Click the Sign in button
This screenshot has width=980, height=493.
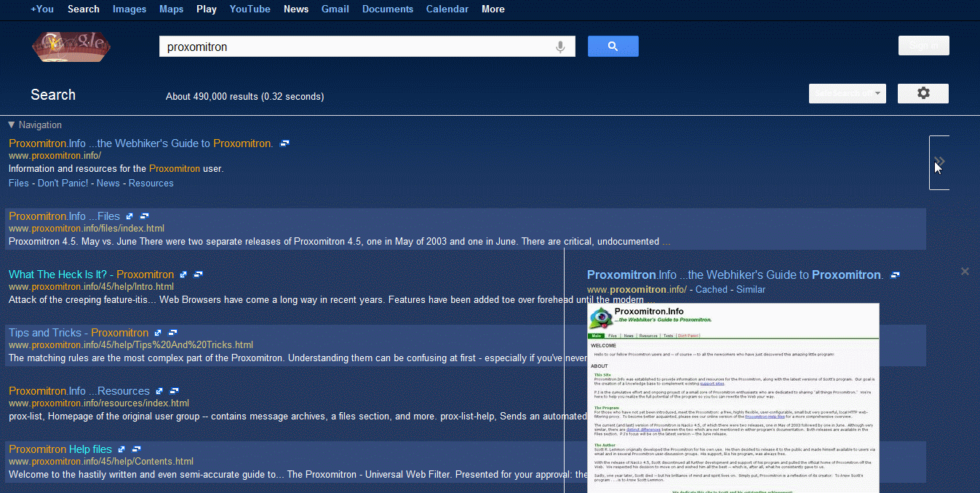coord(923,46)
